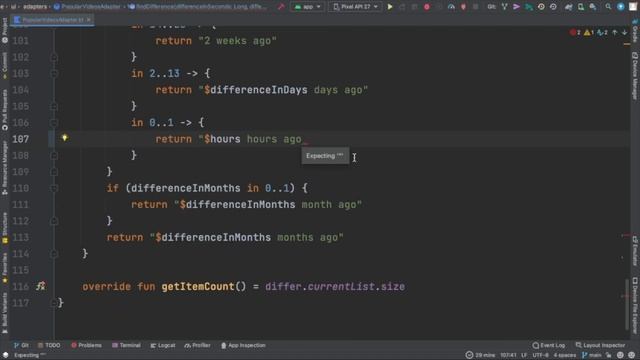The height and width of the screenshot is (360, 640).
Task: Click the Search Everywhere magnifier icon
Action: 608,7
